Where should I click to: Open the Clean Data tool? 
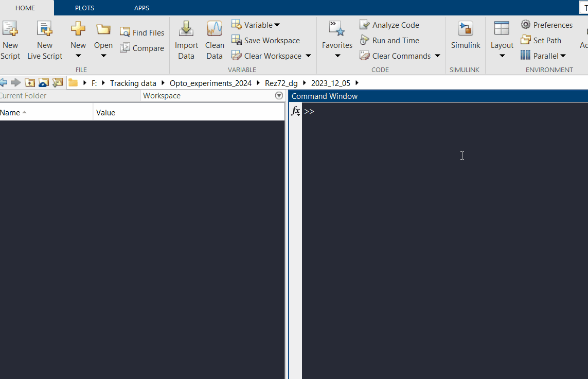click(215, 40)
